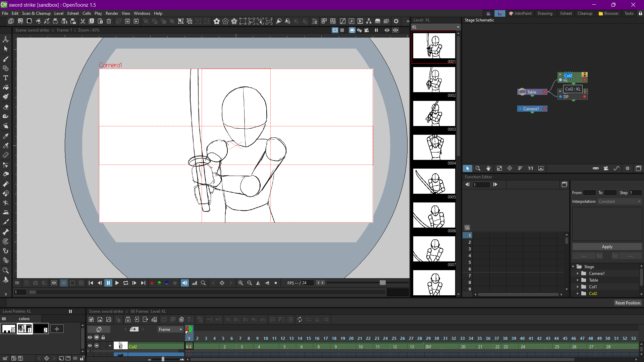This screenshot has height=362, width=644.
Task: Click the Reset Position button
Action: coord(628,303)
